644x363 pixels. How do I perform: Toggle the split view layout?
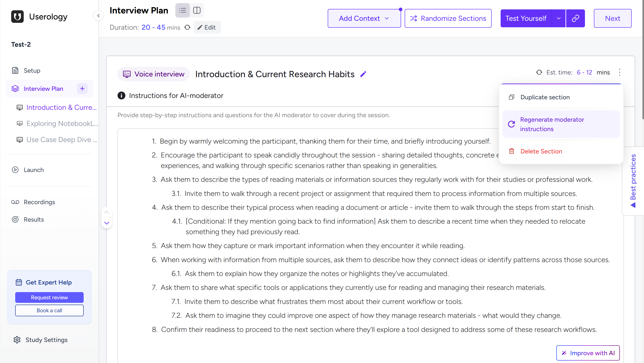pos(197,10)
